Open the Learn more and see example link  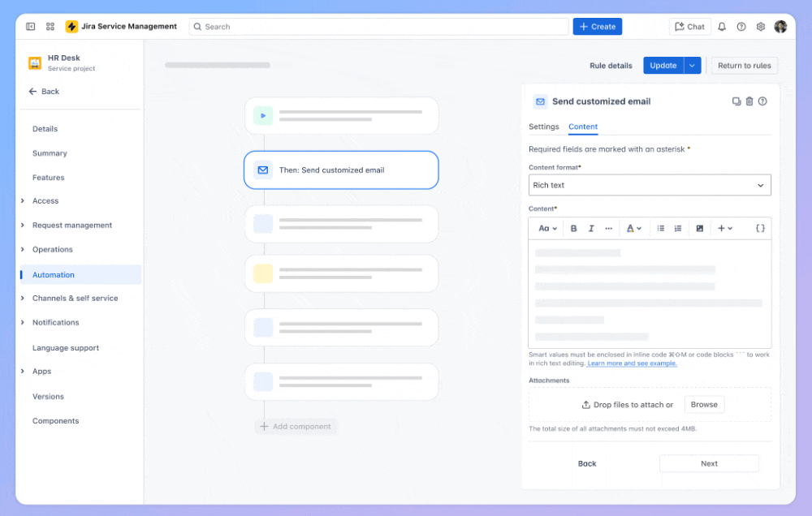[x=633, y=363]
